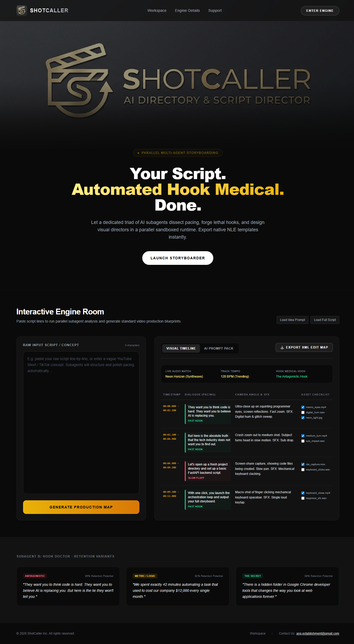354x644 pixels.
Task: Select the Metric / Logic hook variant card
Action: (x=178, y=587)
